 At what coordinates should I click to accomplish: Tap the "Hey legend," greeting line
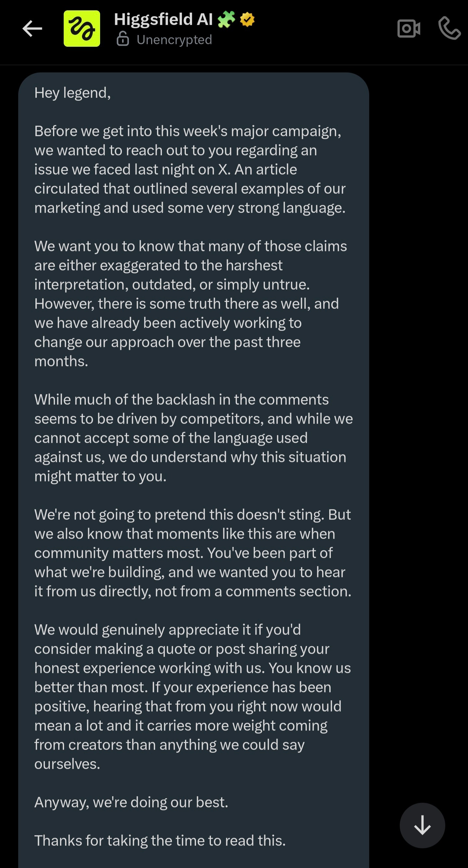point(72,93)
